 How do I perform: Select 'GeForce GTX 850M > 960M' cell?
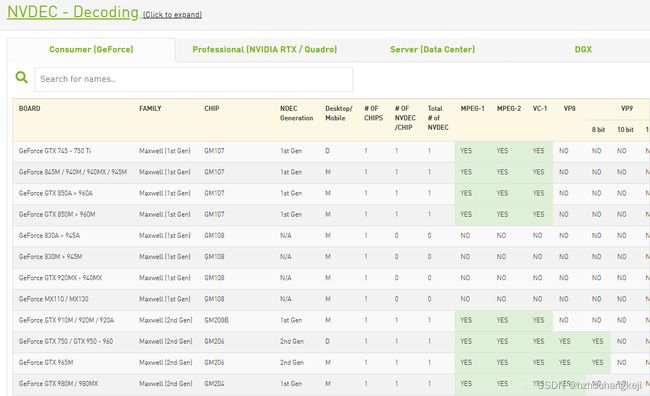(57, 214)
